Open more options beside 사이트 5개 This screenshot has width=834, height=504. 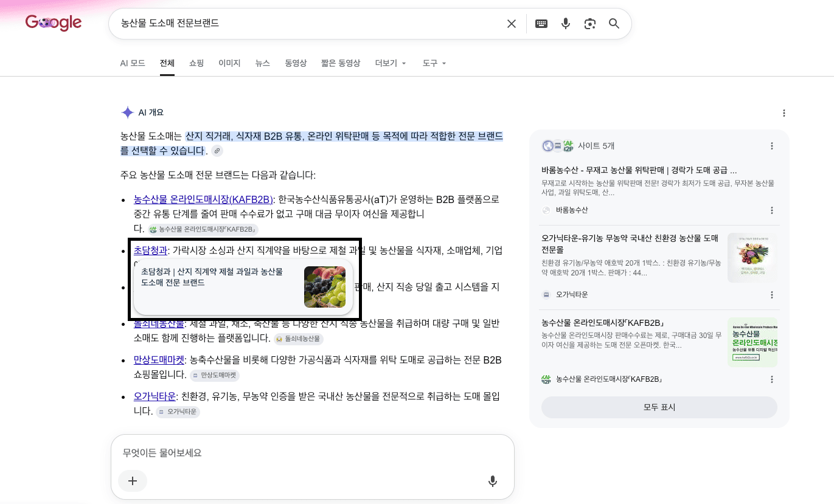click(772, 146)
